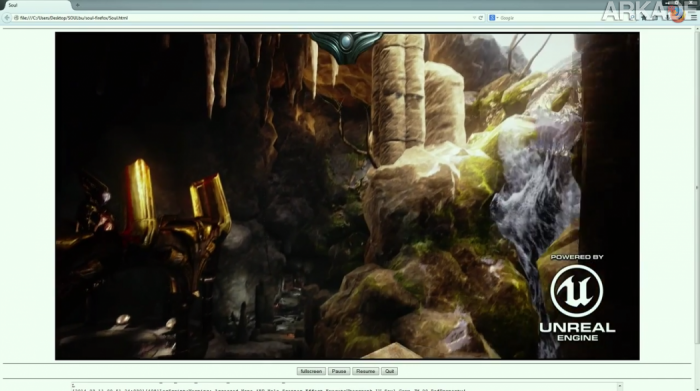Image resolution: width=700 pixels, height=391 pixels.
Task: Open the search engine selector dropdown
Action: (x=493, y=18)
